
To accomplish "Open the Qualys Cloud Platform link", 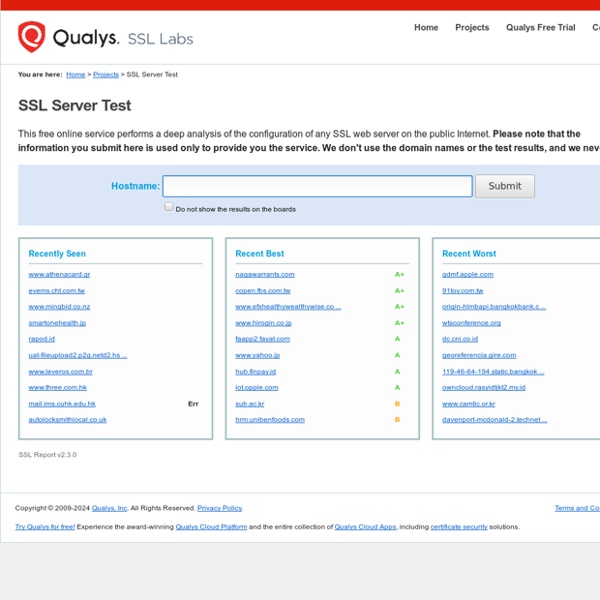I will tap(211, 527).
